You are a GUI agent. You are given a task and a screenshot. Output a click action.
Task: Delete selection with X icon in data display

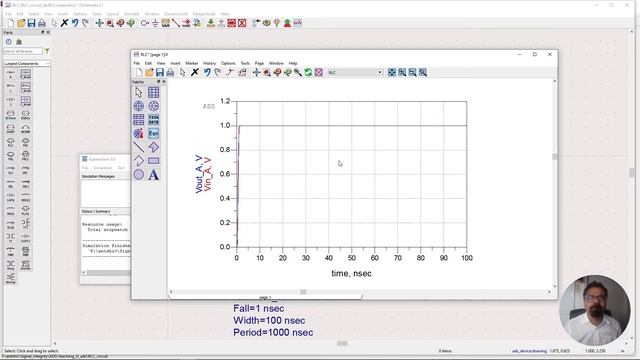pos(195,73)
